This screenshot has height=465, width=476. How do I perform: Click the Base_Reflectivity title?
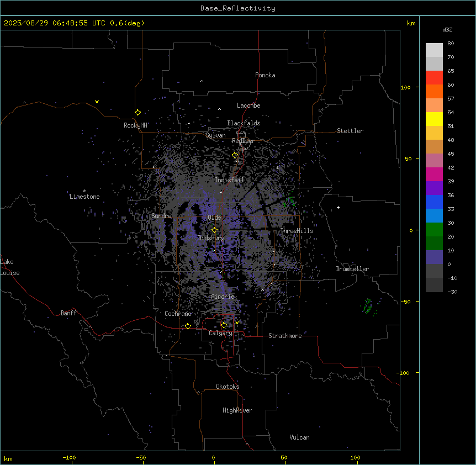click(238, 8)
